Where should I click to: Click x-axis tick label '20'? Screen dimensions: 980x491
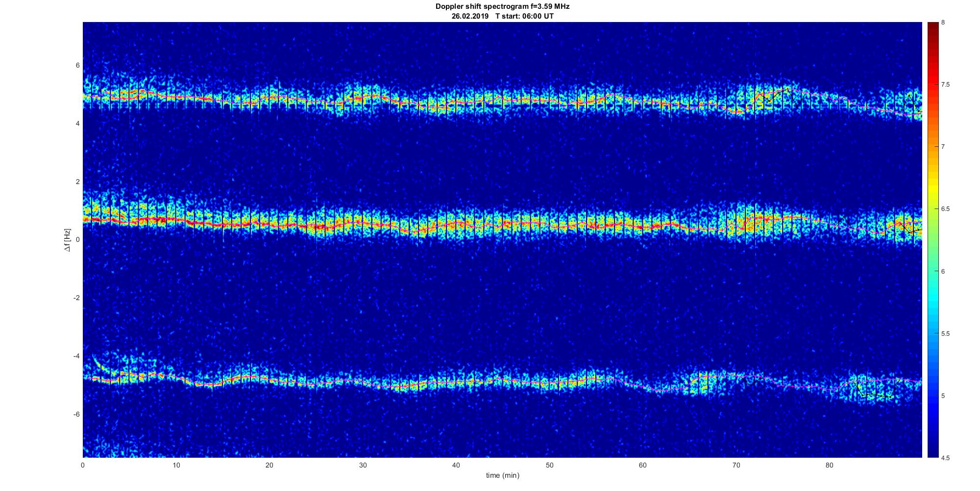coord(269,465)
